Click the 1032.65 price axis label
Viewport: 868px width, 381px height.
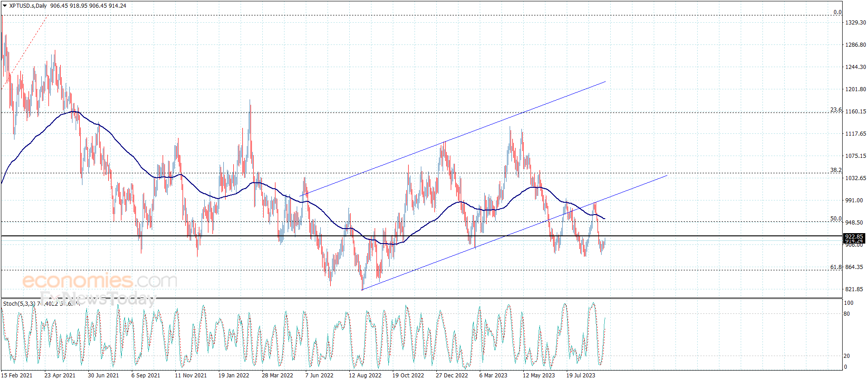pos(855,178)
